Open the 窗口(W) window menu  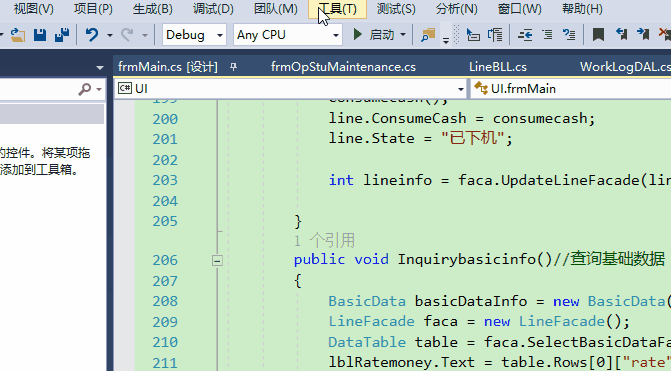pyautogui.click(x=520, y=9)
